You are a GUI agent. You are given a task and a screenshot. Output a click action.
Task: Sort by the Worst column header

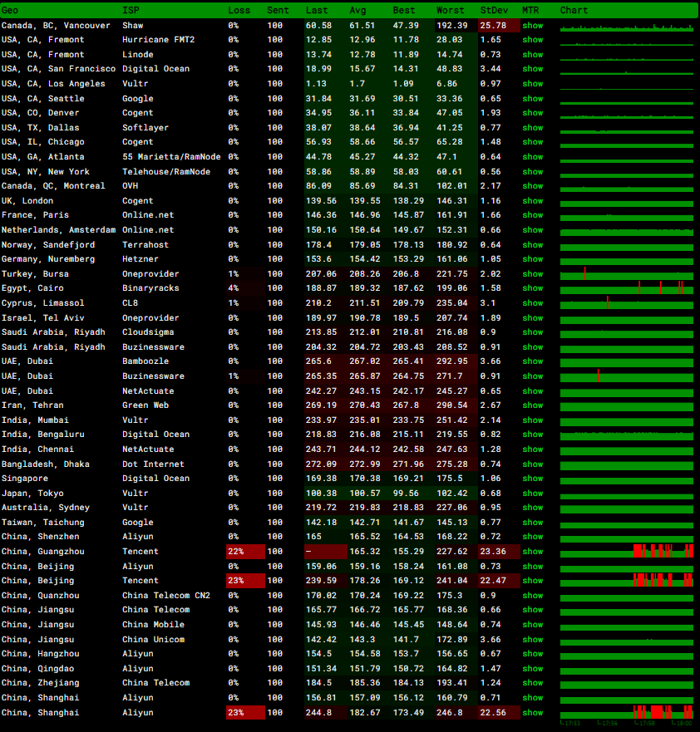tap(450, 10)
